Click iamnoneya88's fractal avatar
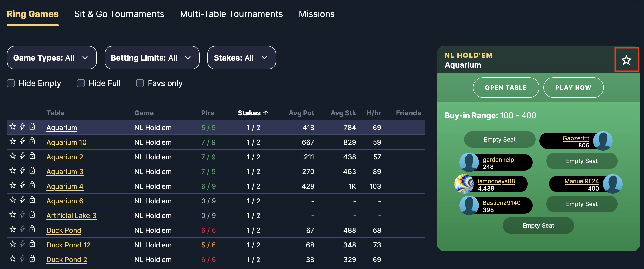 [464, 184]
